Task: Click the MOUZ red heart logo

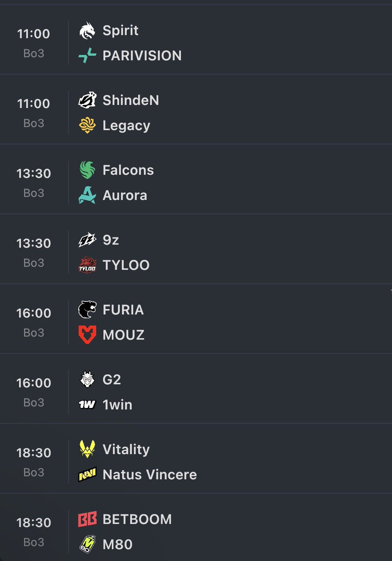Action: point(87,335)
